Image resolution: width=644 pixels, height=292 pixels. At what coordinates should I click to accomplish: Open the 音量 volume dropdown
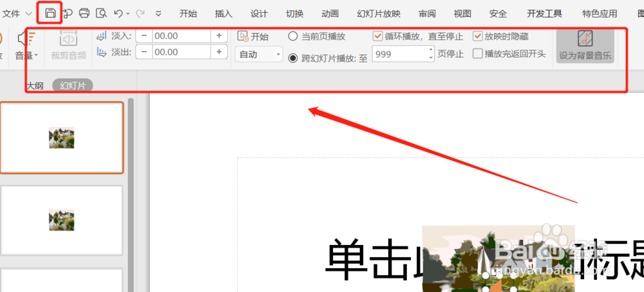[x=26, y=55]
